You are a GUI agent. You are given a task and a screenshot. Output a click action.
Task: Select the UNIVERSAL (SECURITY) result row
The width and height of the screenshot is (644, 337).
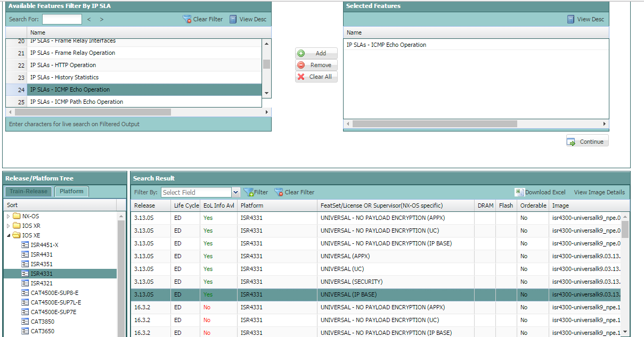(x=376, y=282)
